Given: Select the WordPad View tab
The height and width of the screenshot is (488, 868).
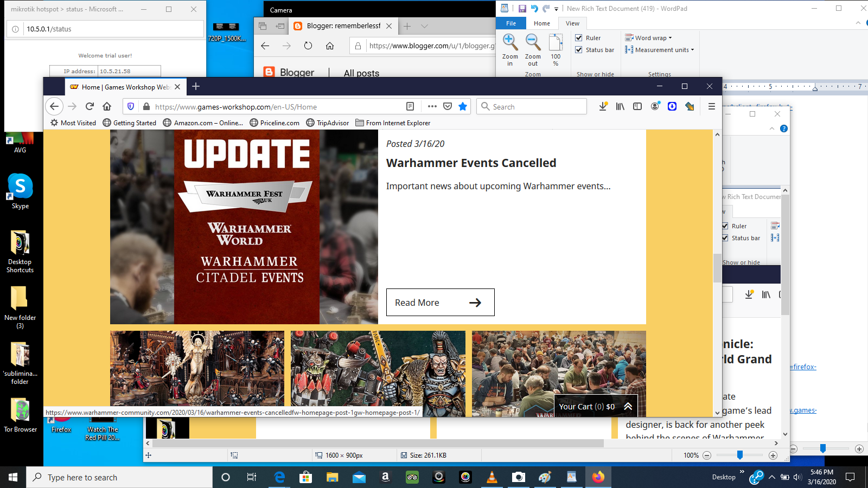Looking at the screenshot, I should [572, 23].
